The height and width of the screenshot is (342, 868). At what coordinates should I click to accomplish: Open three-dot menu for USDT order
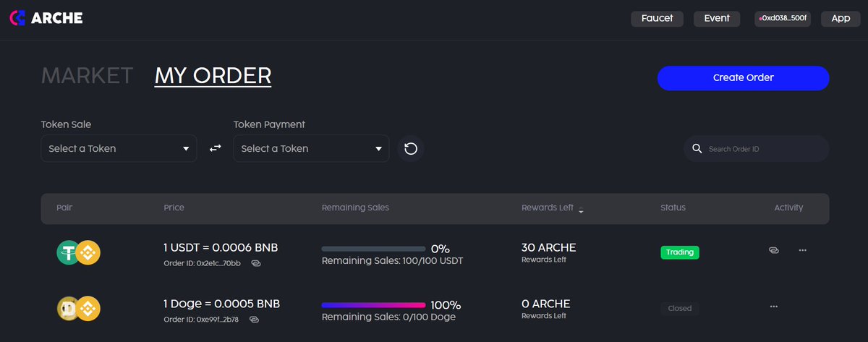[x=802, y=250]
